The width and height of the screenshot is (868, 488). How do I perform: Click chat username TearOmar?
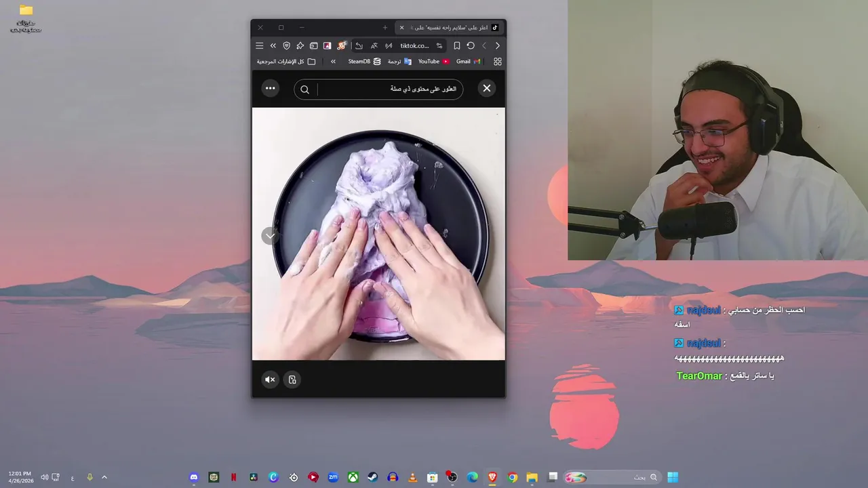pyautogui.click(x=699, y=375)
